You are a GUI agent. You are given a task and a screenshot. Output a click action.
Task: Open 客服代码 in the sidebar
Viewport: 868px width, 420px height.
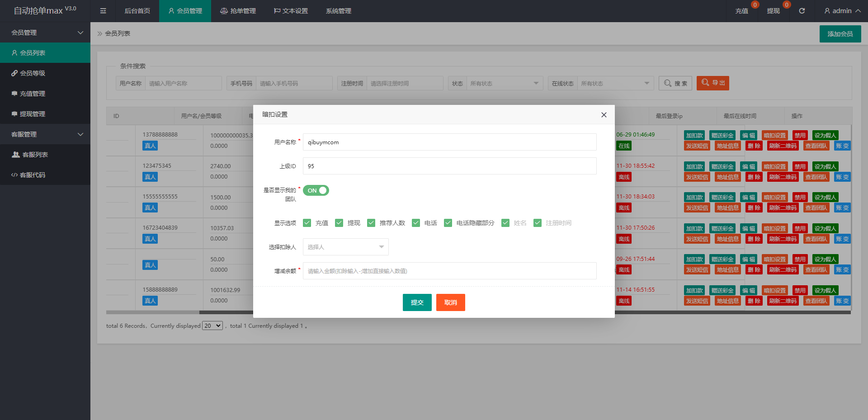[45, 175]
